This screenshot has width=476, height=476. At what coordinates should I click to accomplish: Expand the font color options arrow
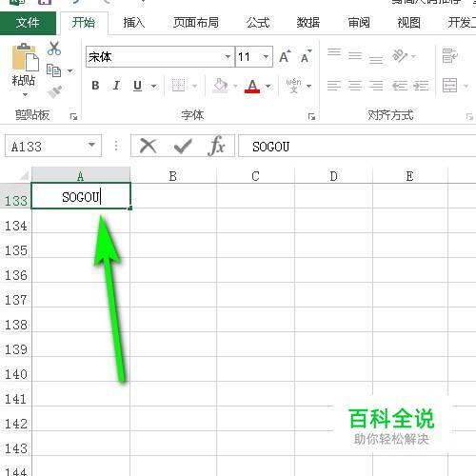pyautogui.click(x=268, y=86)
